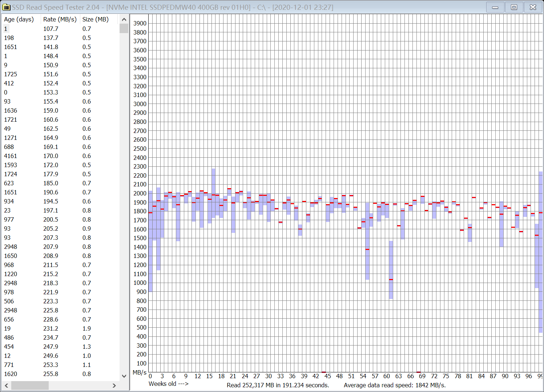The image size is (544, 392).
Task: Select the row with rate 153.3
Action: point(61,92)
